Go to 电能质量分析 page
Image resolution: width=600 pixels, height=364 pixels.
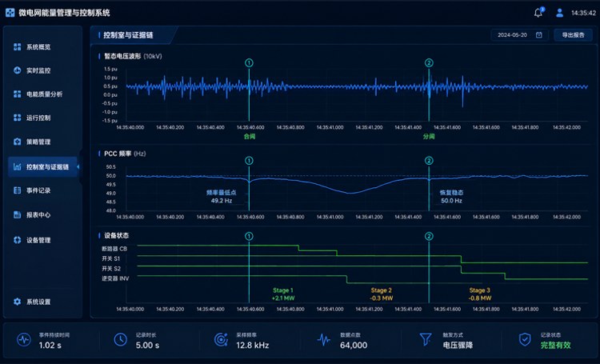[43, 94]
